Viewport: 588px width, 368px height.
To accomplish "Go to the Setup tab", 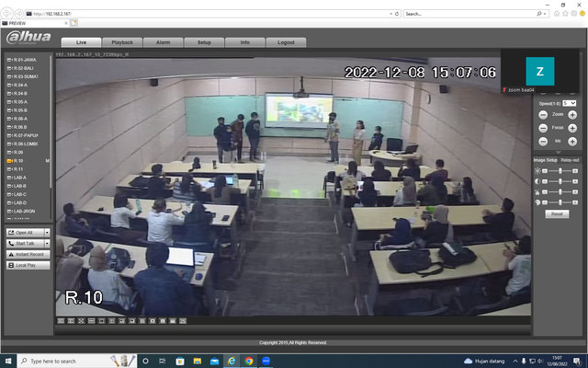I will point(204,42).
